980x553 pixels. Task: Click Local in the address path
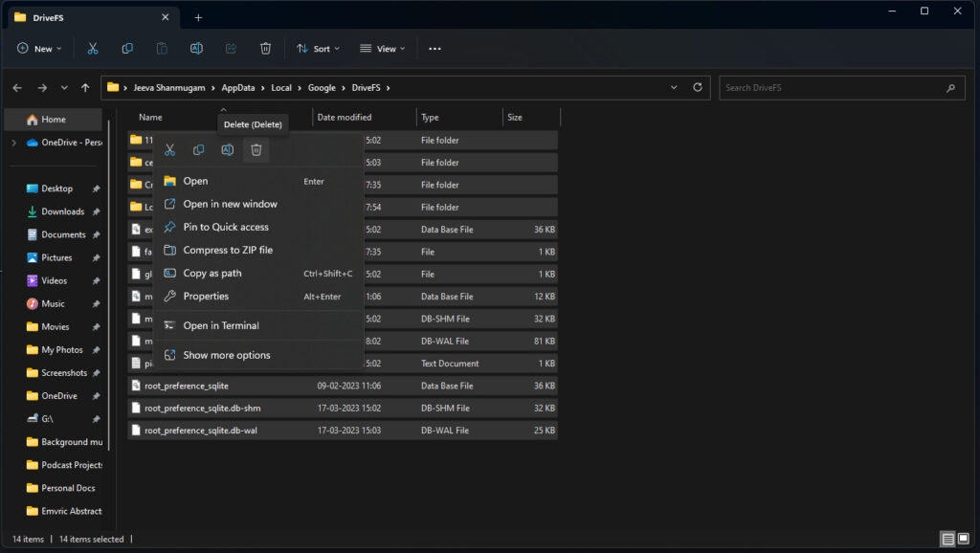281,88
